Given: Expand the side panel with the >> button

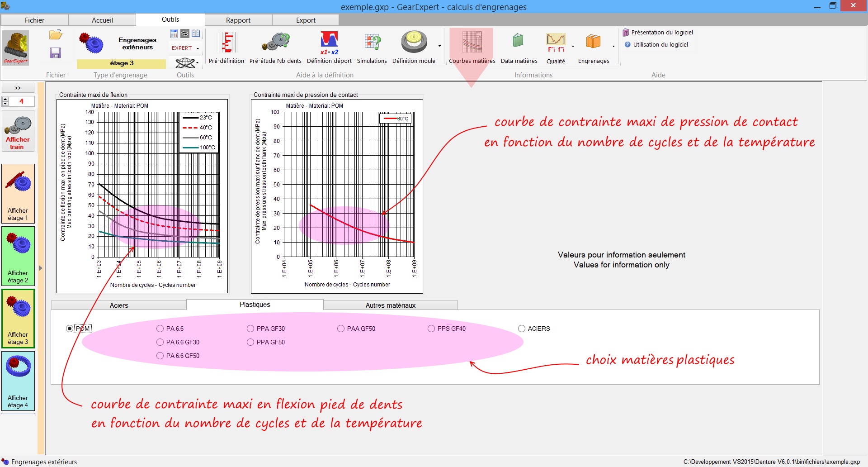Looking at the screenshot, I should (18, 88).
